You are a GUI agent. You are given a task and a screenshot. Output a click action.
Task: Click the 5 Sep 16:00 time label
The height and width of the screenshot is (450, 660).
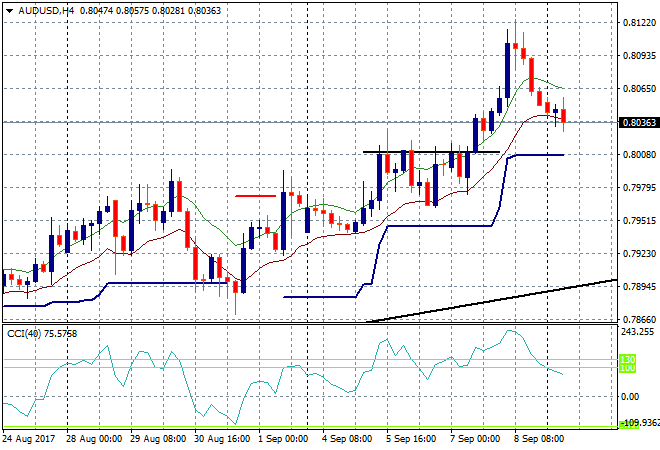click(x=411, y=439)
